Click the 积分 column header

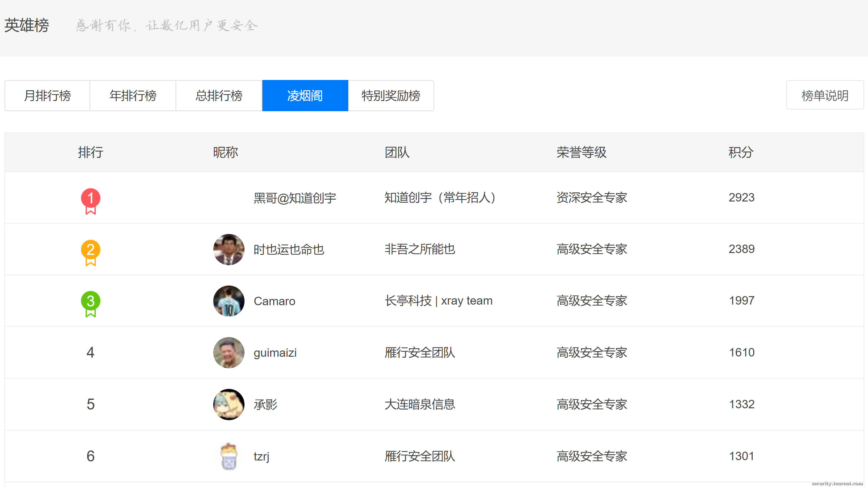tap(741, 152)
